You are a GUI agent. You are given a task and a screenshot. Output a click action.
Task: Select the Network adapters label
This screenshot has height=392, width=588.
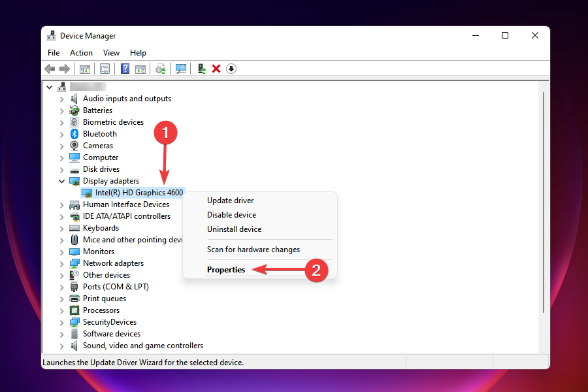tap(113, 263)
